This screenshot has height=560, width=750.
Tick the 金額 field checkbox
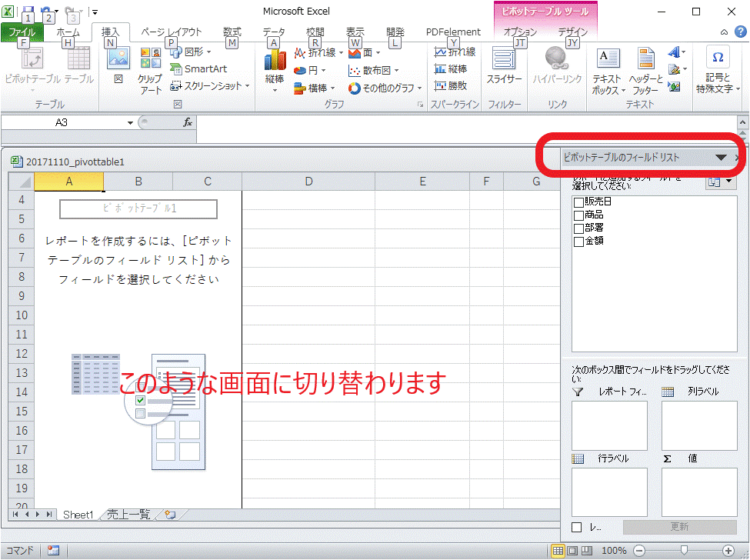point(578,242)
